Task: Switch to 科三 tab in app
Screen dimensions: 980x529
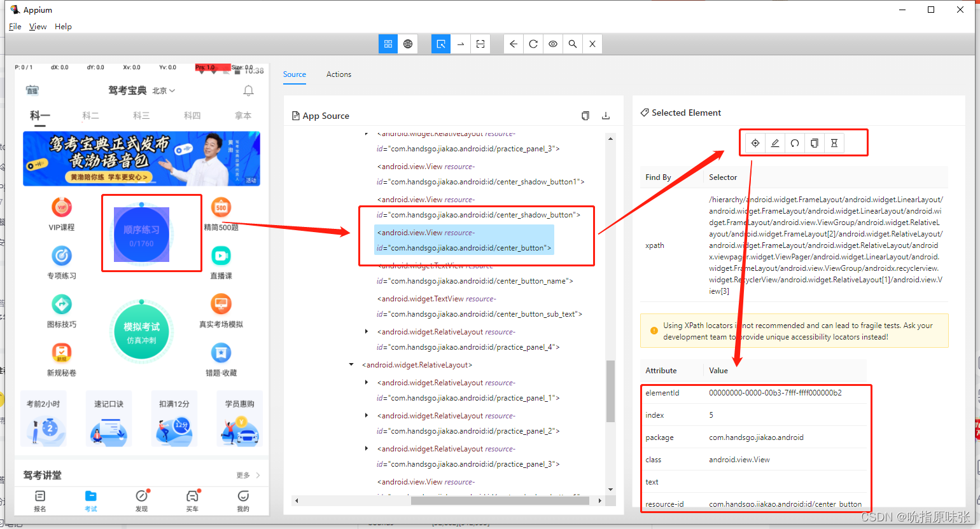Action: 141,116
